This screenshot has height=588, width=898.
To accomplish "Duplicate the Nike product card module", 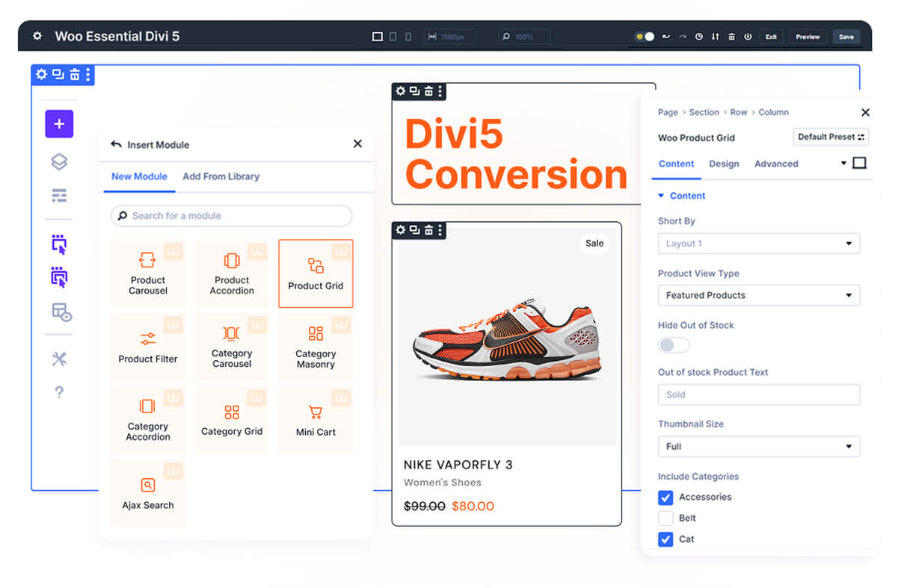I will tap(414, 230).
